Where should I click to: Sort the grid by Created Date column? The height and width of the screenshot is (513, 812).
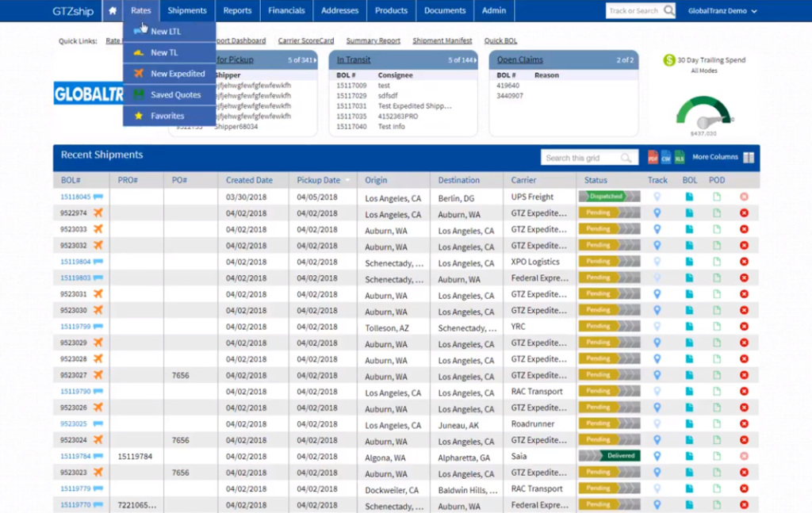(249, 180)
